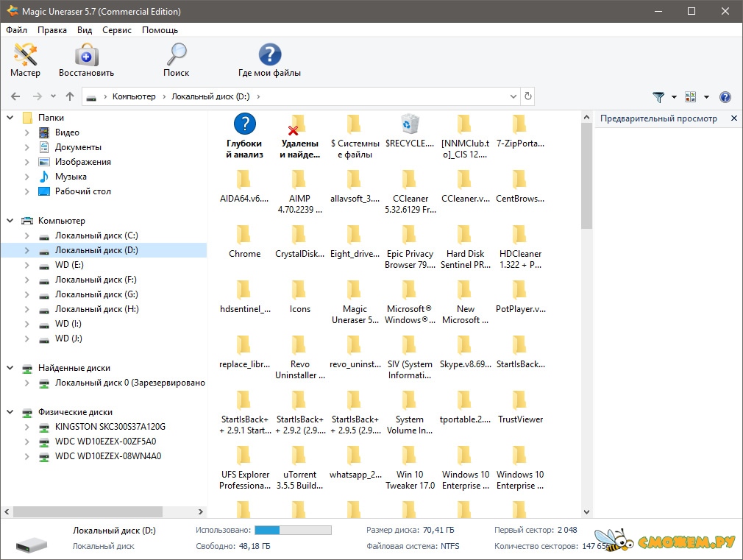This screenshot has height=560, width=743.
Task: Open the address bar history dropdown
Action: 513,96
